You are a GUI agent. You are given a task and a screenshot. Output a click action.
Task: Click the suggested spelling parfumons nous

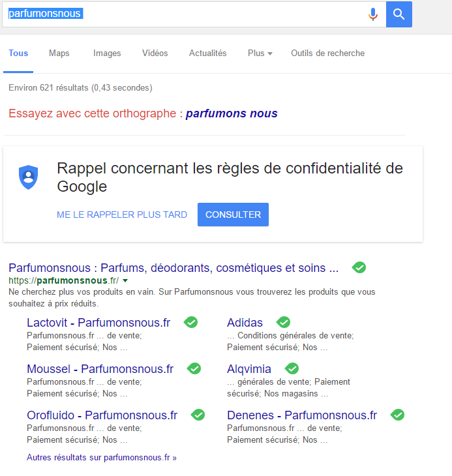click(x=232, y=113)
